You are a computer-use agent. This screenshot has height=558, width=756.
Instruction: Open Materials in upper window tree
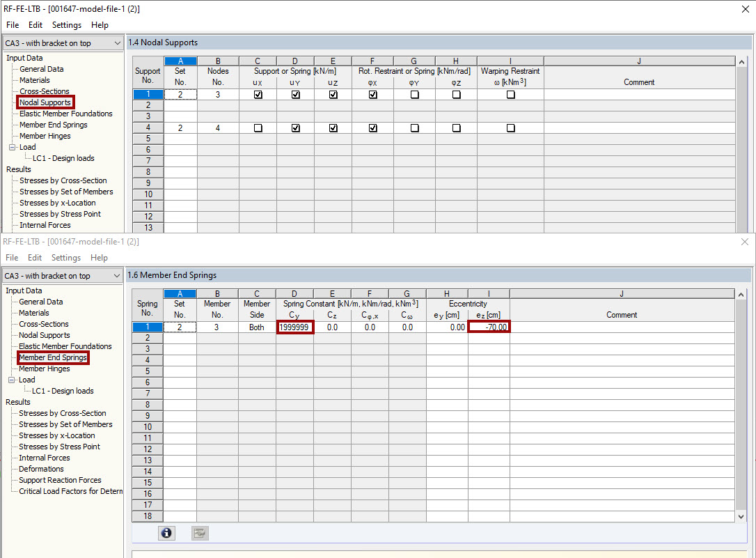pyautogui.click(x=35, y=80)
